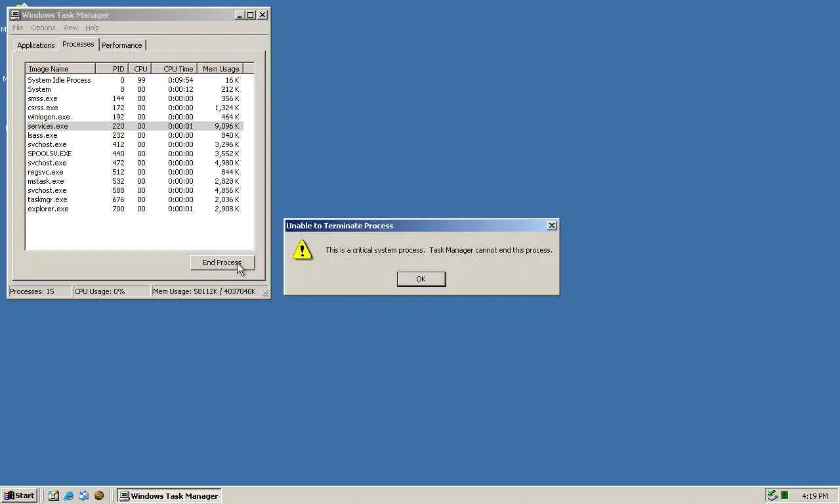The width and height of the screenshot is (840, 504).
Task: Select svchost.exe with PID 472
Action: [135, 163]
